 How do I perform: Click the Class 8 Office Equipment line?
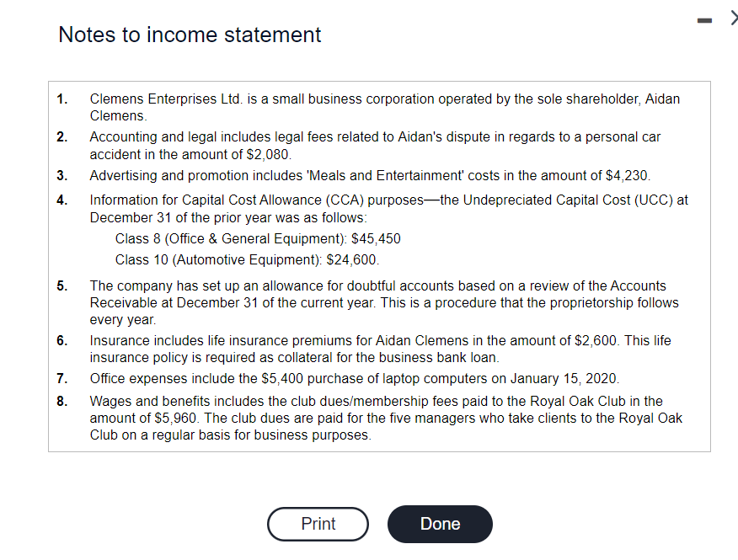(x=258, y=238)
